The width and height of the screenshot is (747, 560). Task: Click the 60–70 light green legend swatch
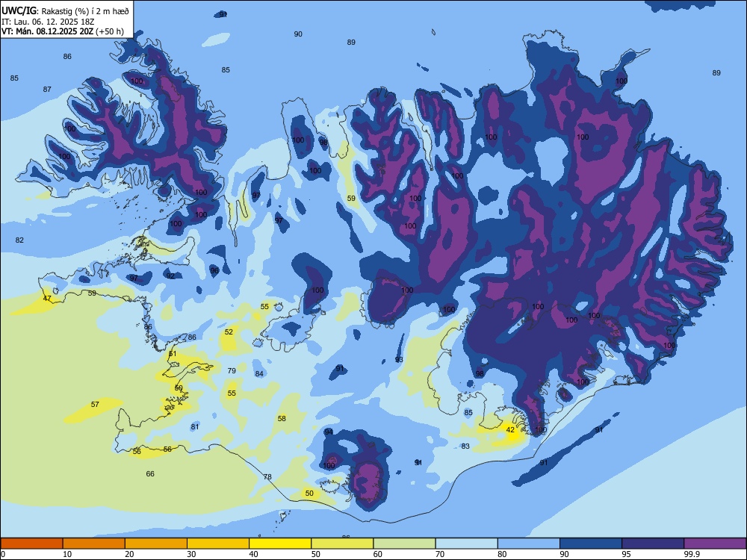404,544
